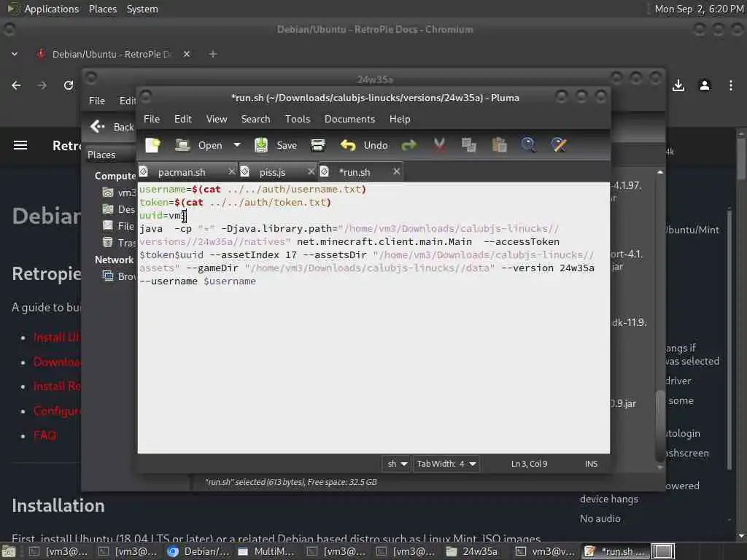This screenshot has width=747, height=560.
Task: Click the FAQ link on the RetroPie page
Action: click(x=44, y=435)
